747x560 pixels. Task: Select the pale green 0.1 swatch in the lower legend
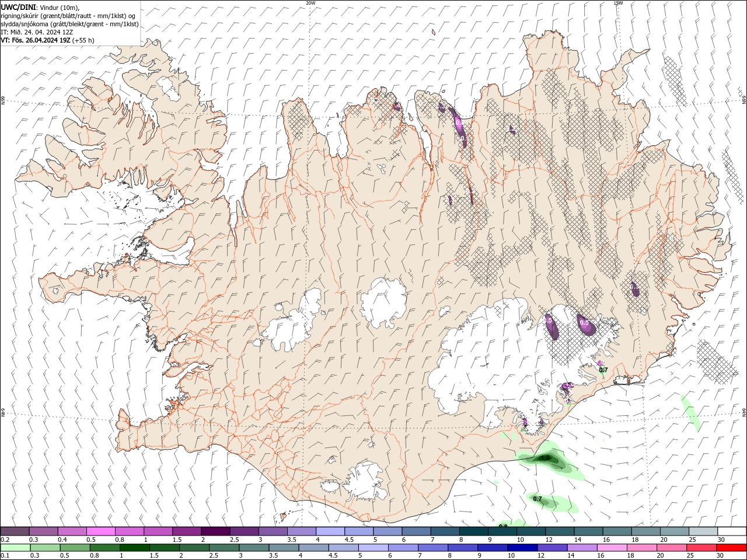coord(15,548)
